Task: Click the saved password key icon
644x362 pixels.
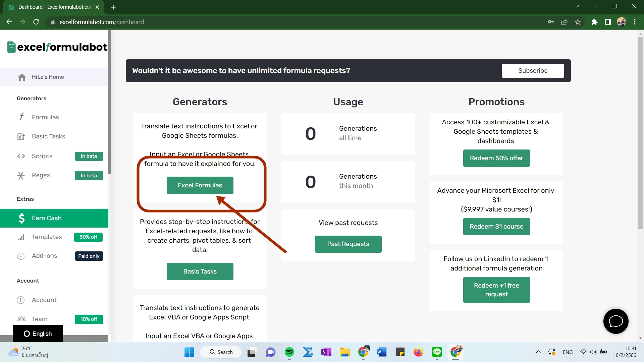Action: coord(551,22)
